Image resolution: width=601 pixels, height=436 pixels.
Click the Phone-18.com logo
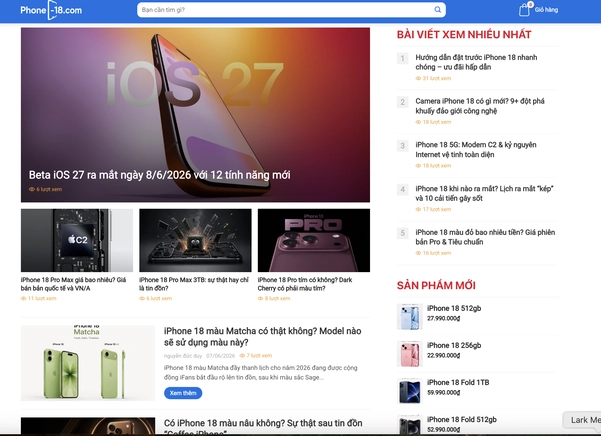tap(51, 10)
